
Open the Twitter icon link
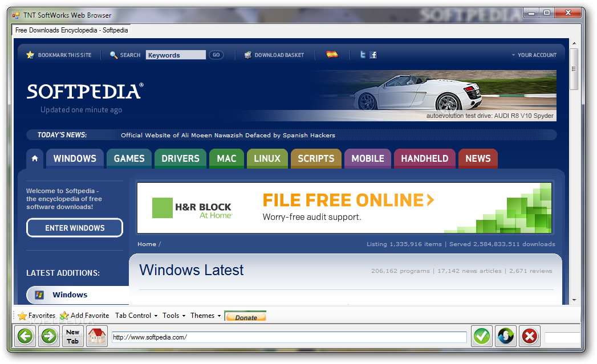coord(363,55)
